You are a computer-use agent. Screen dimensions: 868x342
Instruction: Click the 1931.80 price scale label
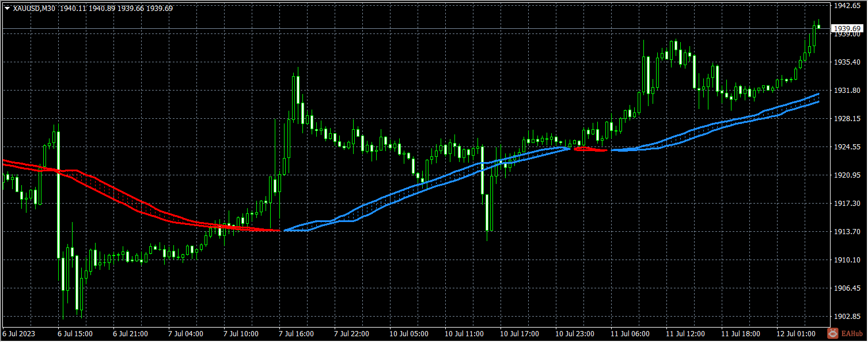click(x=847, y=90)
